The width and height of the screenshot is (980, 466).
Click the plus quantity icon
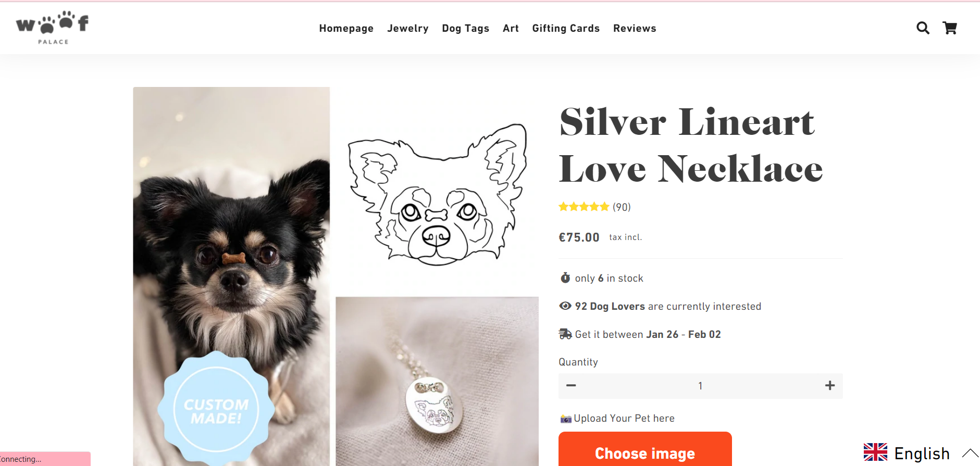tap(830, 385)
